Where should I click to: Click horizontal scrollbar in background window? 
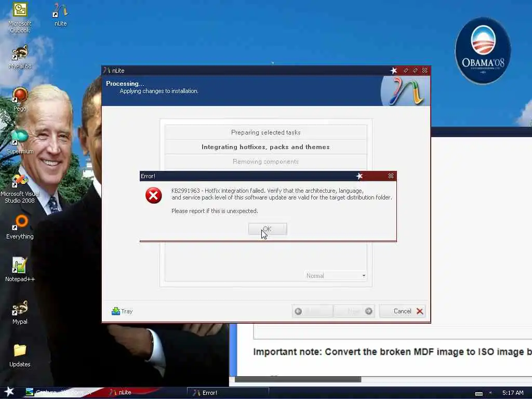click(x=298, y=379)
